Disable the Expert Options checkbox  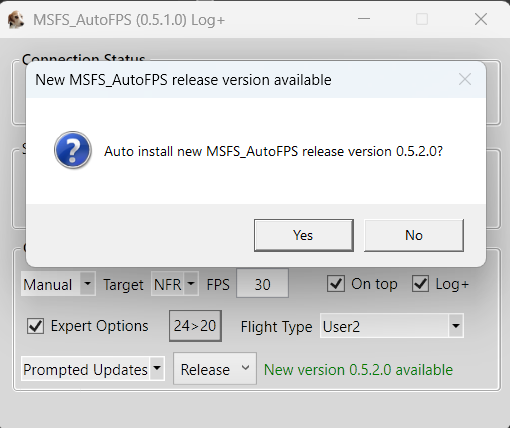click(x=35, y=326)
